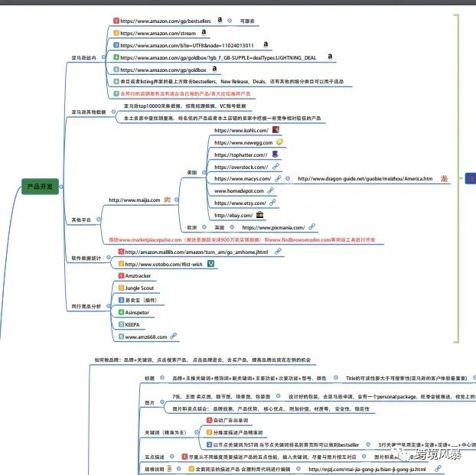Click the chain-link icon beside overstock.com
Viewport: 476px width, 475px height.
(x=275, y=166)
